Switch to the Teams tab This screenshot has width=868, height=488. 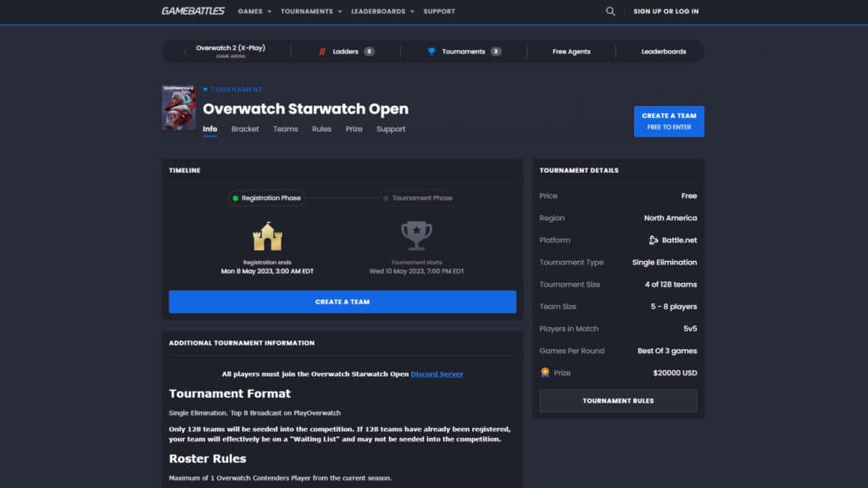pyautogui.click(x=285, y=129)
